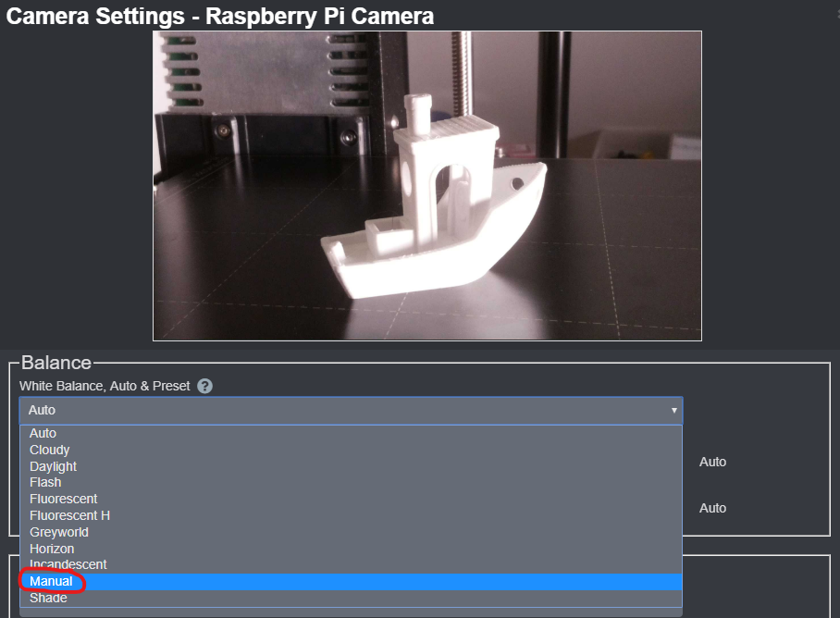
Task: Click the White Balance dropdown arrow
Action: [x=673, y=410]
